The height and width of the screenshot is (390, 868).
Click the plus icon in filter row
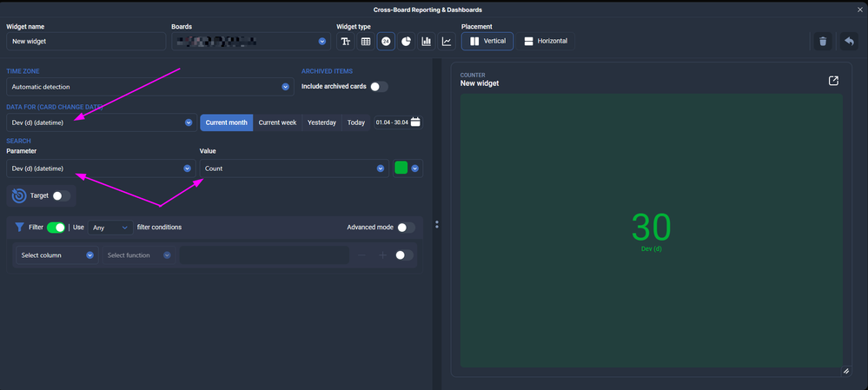382,255
